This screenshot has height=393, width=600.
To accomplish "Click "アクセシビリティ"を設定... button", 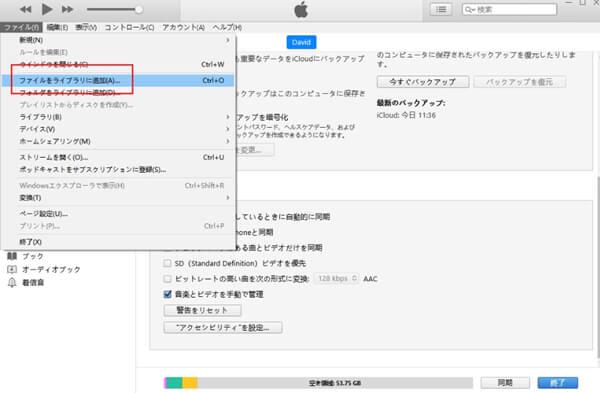I will (223, 328).
